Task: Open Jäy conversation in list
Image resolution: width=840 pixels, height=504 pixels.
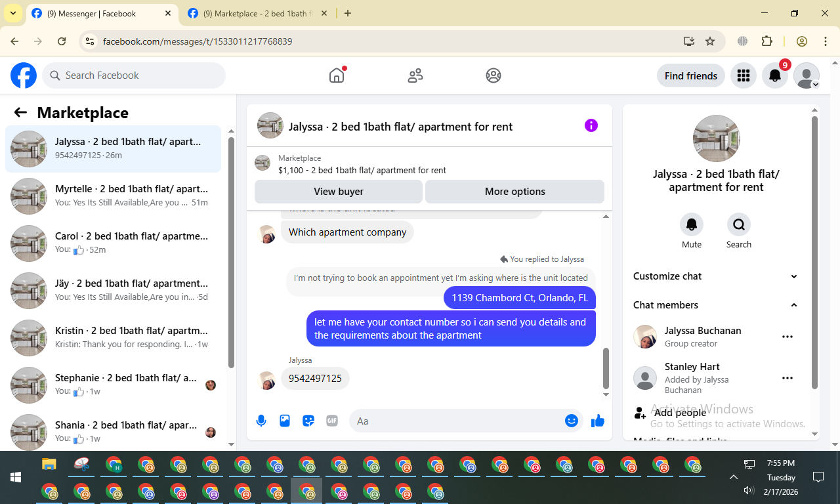Action: coord(114,291)
